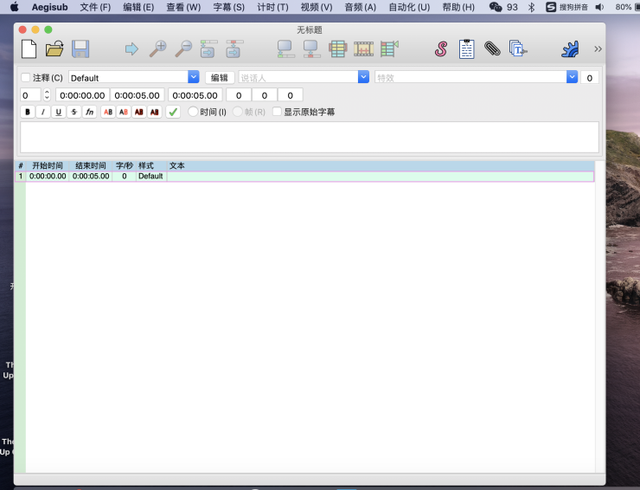Set primary color AB swatch
This screenshot has height=490, width=640.
(108, 112)
